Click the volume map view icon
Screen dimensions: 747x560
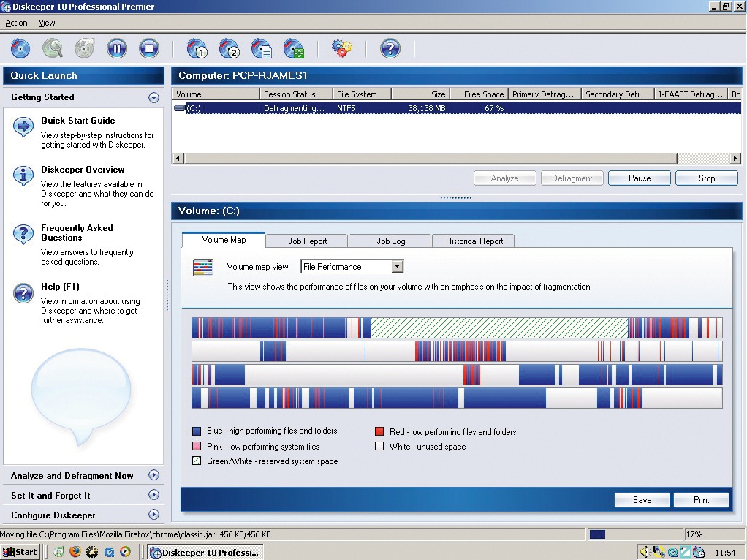[203, 268]
